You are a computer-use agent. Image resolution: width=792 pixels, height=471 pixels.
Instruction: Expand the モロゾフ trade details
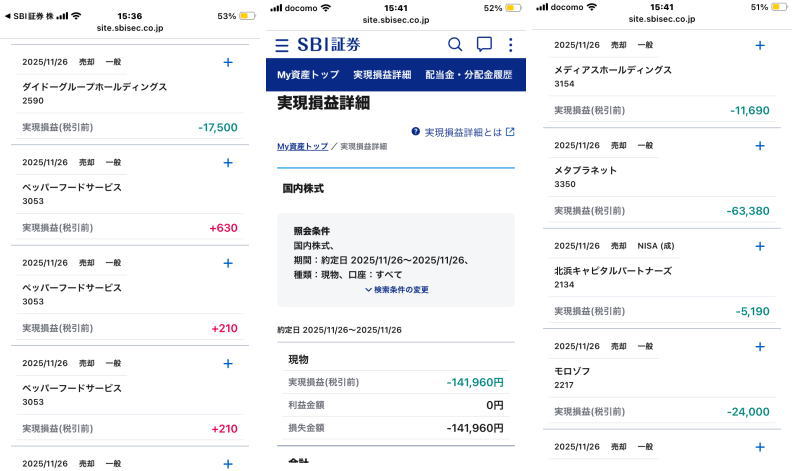(759, 346)
